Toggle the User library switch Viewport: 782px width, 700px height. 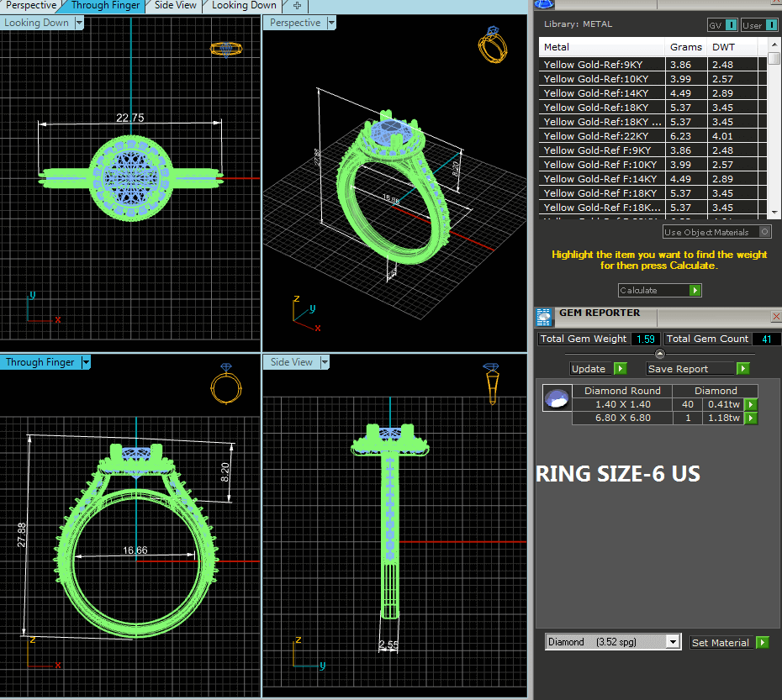(x=771, y=25)
